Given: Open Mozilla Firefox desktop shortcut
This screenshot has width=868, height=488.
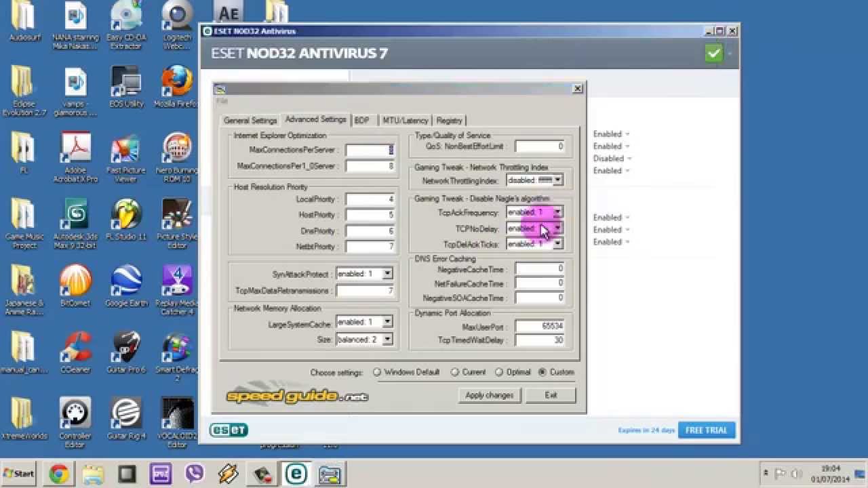Looking at the screenshot, I should coord(176,87).
